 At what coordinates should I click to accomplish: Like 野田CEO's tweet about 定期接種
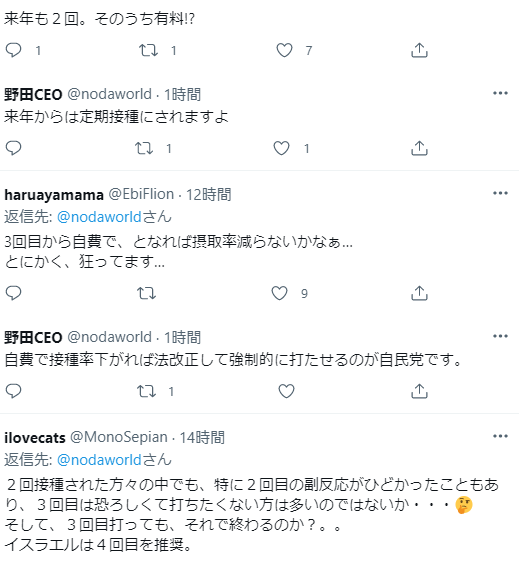281,148
